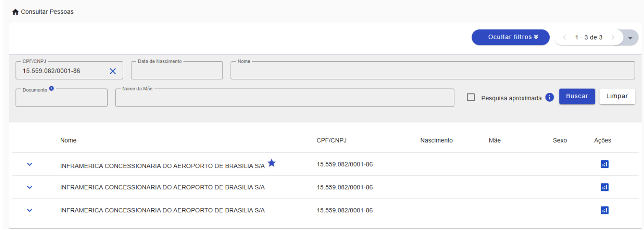Enable the Pesquisa aproximada checkbox
Viewport: 644px width, 230px height.
471,97
